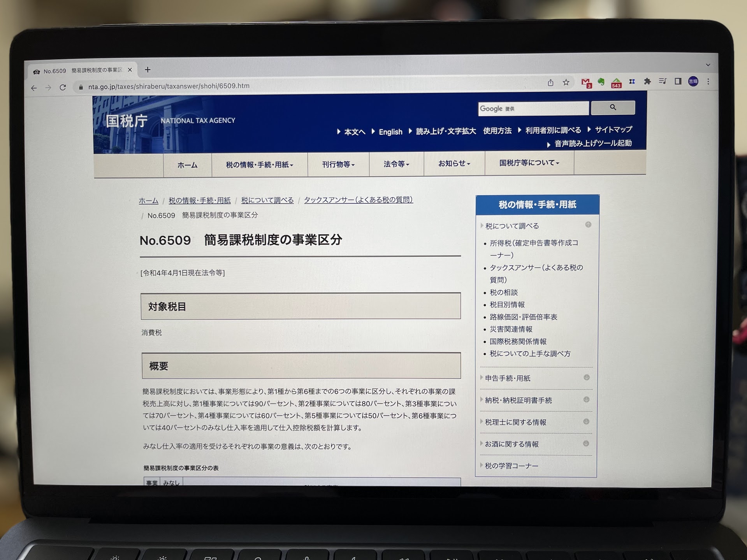Image resolution: width=747 pixels, height=560 pixels.
Task: Bookmark this page with the star icon
Action: click(x=566, y=83)
